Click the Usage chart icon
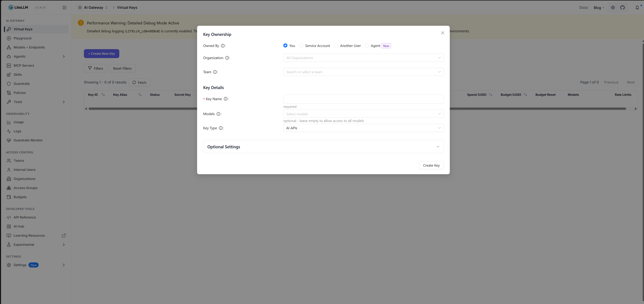 [9, 122]
